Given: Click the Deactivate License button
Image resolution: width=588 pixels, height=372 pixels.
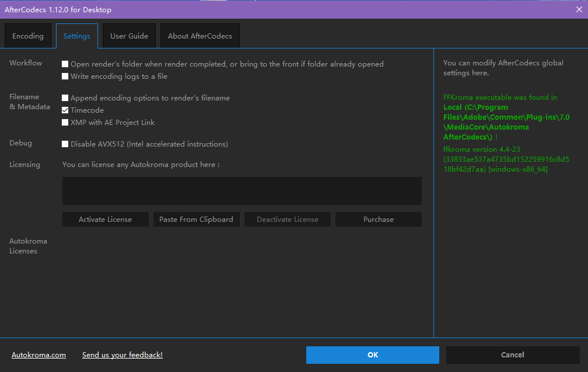Looking at the screenshot, I should tap(287, 219).
